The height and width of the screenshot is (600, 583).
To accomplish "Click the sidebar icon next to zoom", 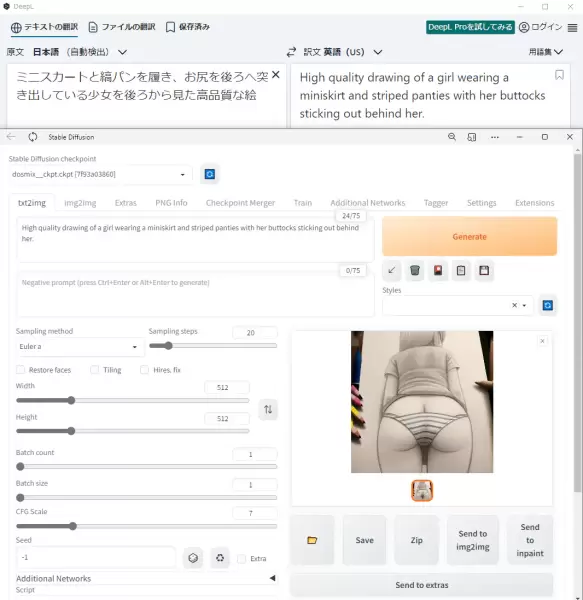I will pos(472,137).
